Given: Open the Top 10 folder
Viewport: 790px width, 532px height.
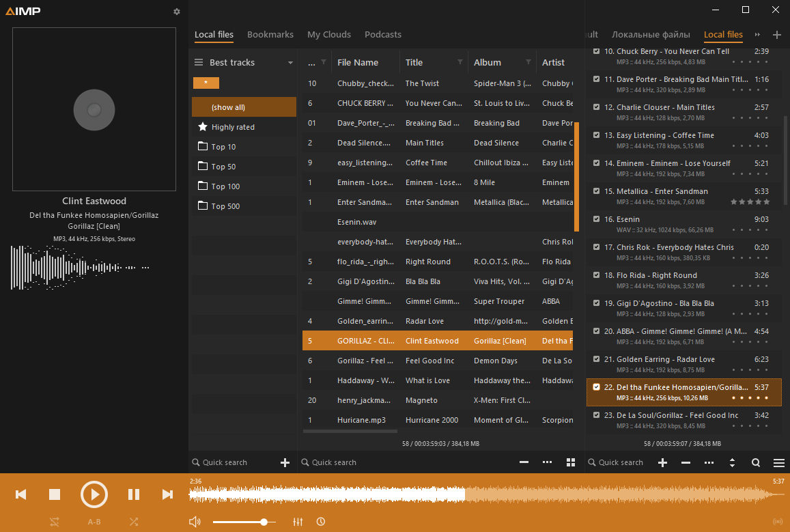Looking at the screenshot, I should click(244, 147).
